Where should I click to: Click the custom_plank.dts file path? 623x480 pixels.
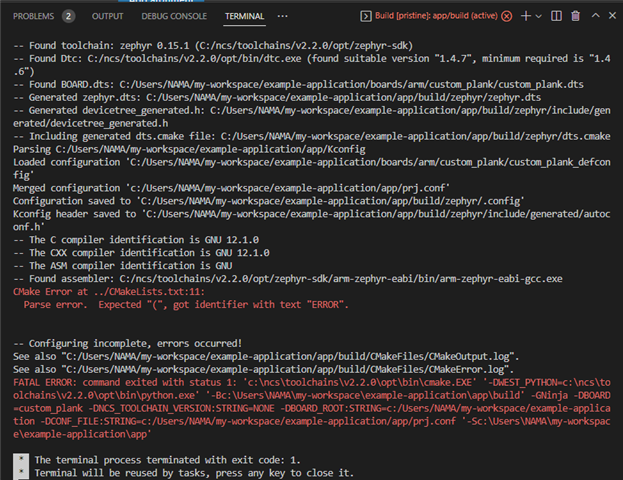click(351, 85)
